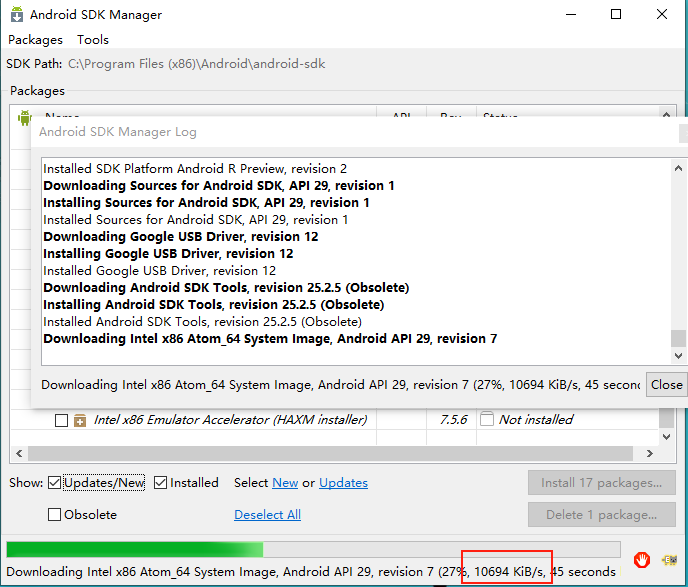Click the Not installed status icon for HAXM
This screenshot has height=587, width=688.
click(x=487, y=419)
